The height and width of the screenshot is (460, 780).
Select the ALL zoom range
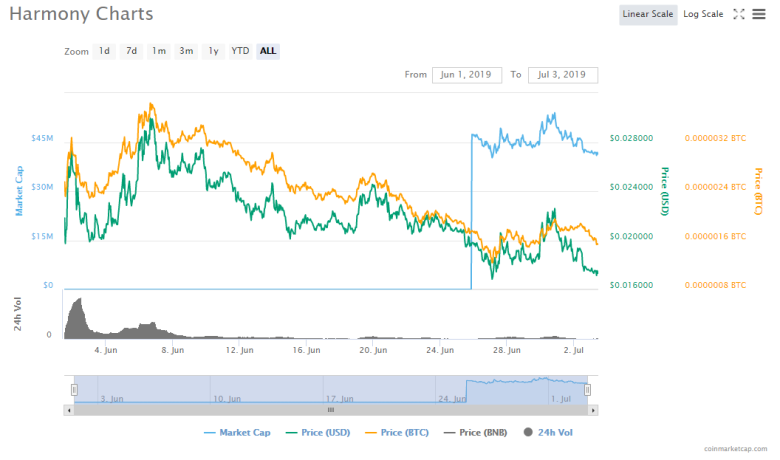(268, 51)
